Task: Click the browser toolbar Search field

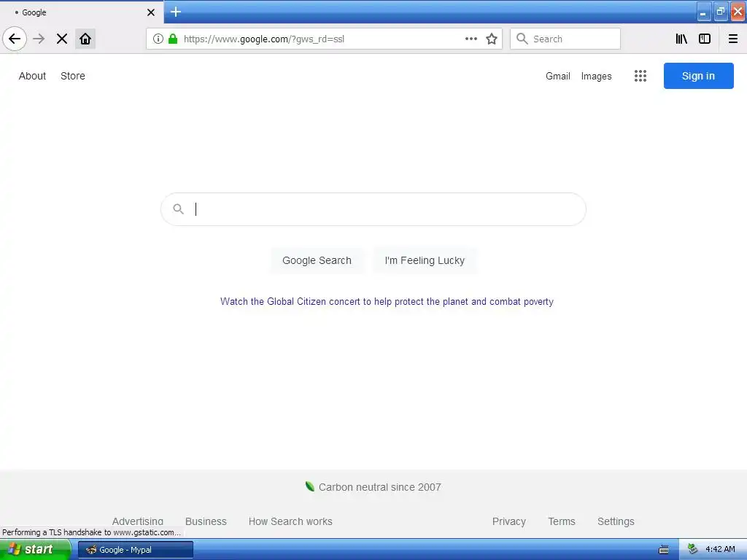Action: [565, 39]
